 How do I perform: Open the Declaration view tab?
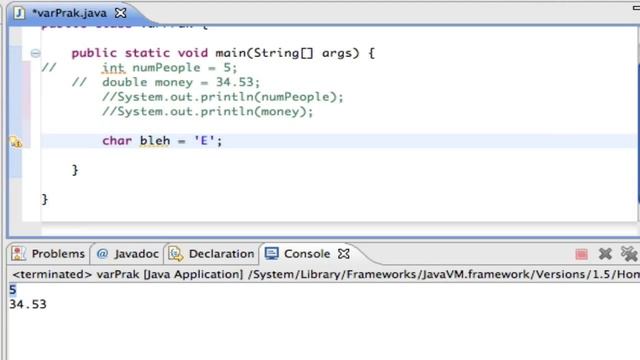coord(211,254)
